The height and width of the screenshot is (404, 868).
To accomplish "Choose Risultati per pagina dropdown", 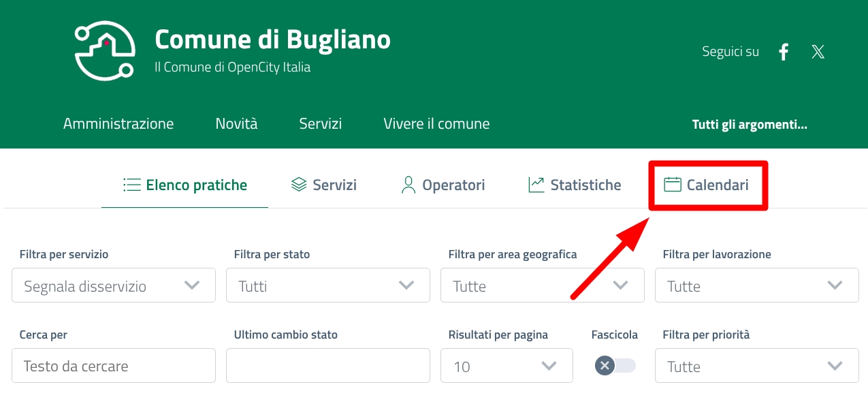I will [x=507, y=366].
